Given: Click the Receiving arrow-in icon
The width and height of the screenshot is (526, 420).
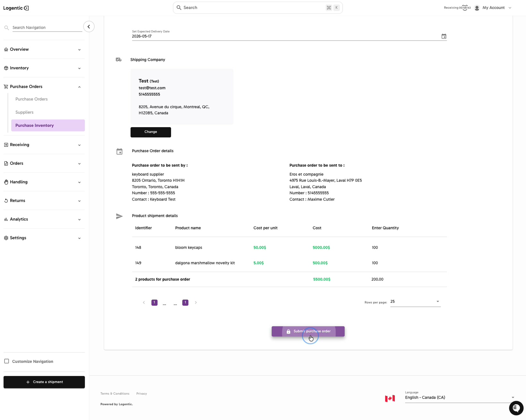Looking at the screenshot, I should pos(6,145).
